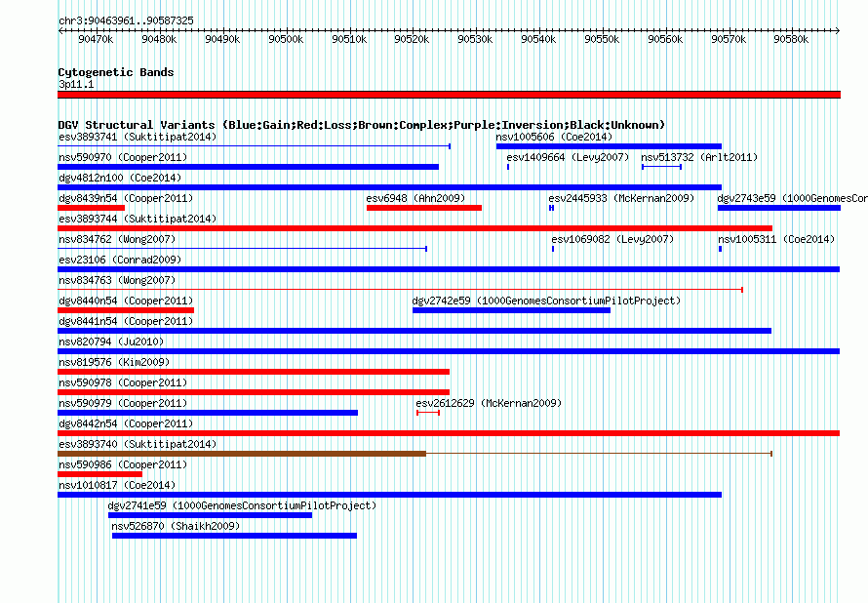This screenshot has width=868, height=603.
Task: Select the nsv1005606 (Coe2014) blue gain bar
Action: point(609,146)
